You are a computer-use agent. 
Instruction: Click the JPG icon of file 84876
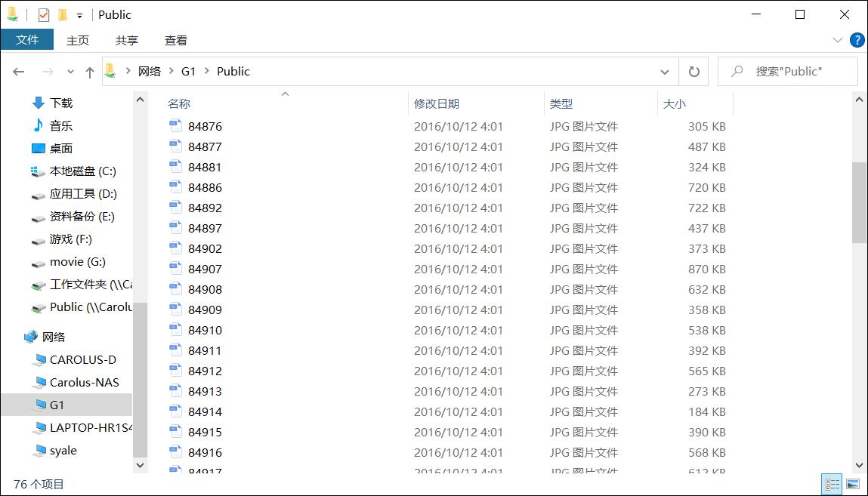(x=175, y=125)
